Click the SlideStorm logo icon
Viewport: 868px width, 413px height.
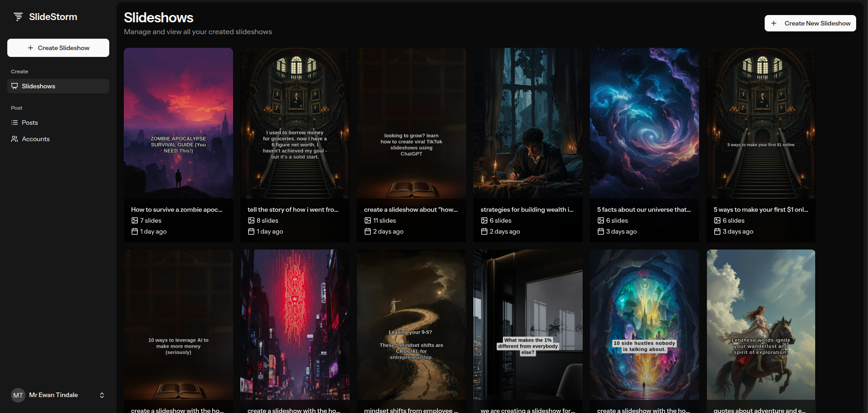(18, 17)
